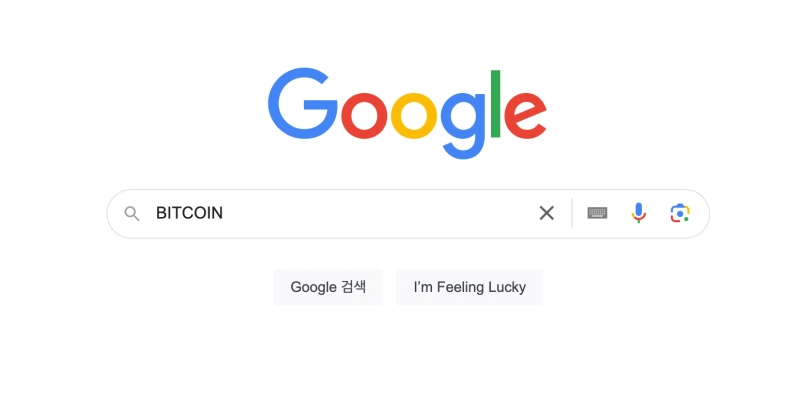800x402 pixels.
Task: Start voice search with the microphone icon
Action: [x=638, y=213]
